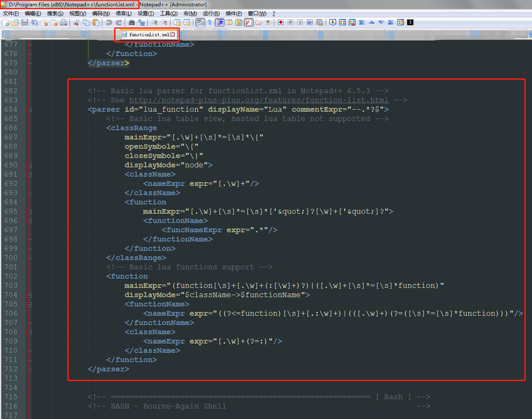
Task: Zoom in on the document text
Action: click(154, 22)
